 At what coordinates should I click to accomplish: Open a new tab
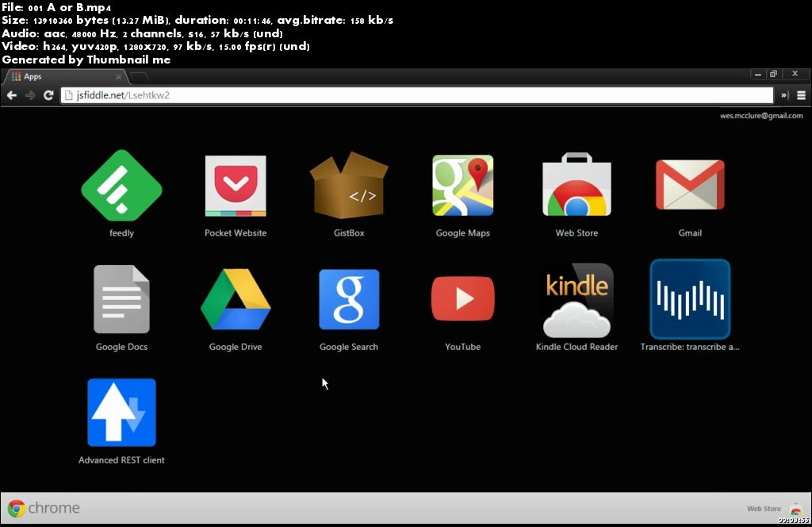(x=139, y=77)
